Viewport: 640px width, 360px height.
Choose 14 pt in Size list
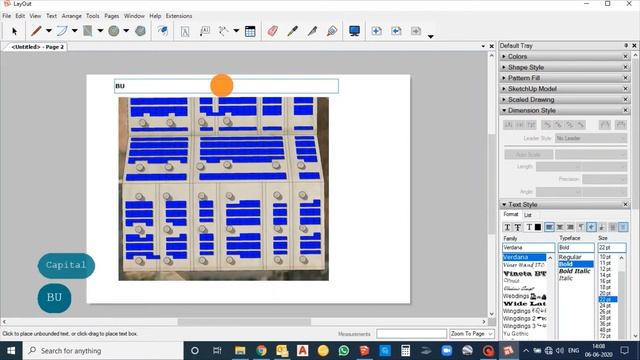(x=606, y=275)
